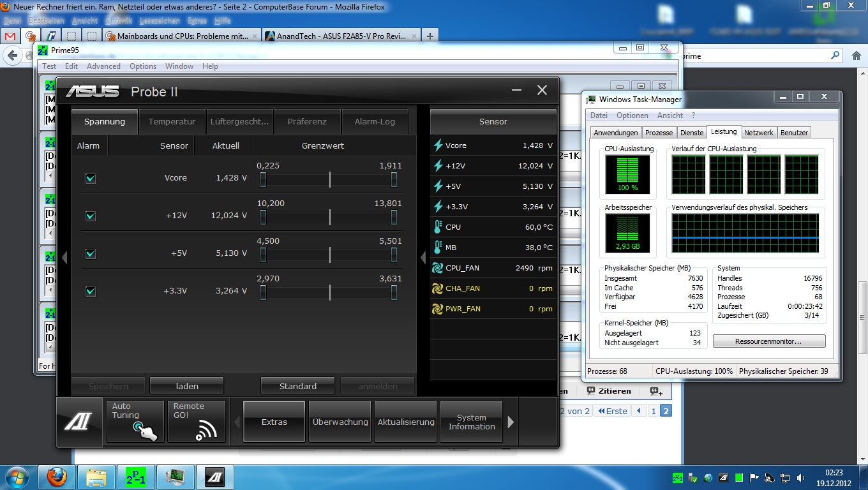Open the Benutzer tab in Task Manager
868x490 pixels.
pyautogui.click(x=794, y=133)
